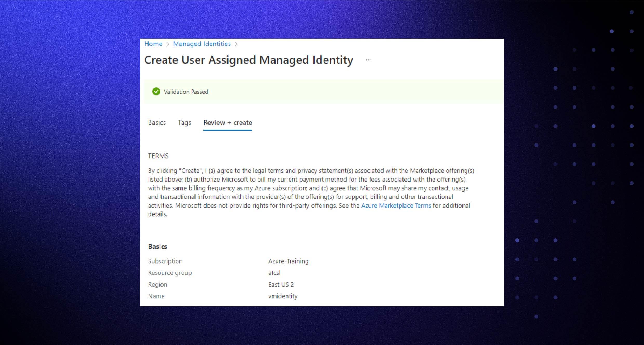Open the ellipsis menu next to the page title
644x345 pixels.
pos(369,60)
